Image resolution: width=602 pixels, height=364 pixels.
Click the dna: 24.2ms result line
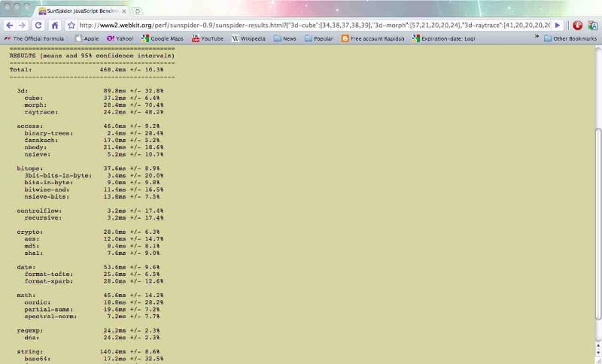[x=92, y=338]
